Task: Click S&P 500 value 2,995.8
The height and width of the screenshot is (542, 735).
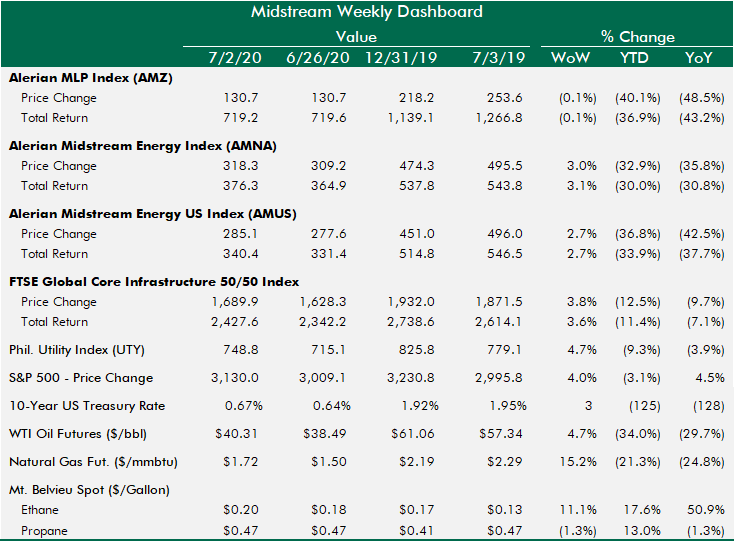Action: pos(499,378)
